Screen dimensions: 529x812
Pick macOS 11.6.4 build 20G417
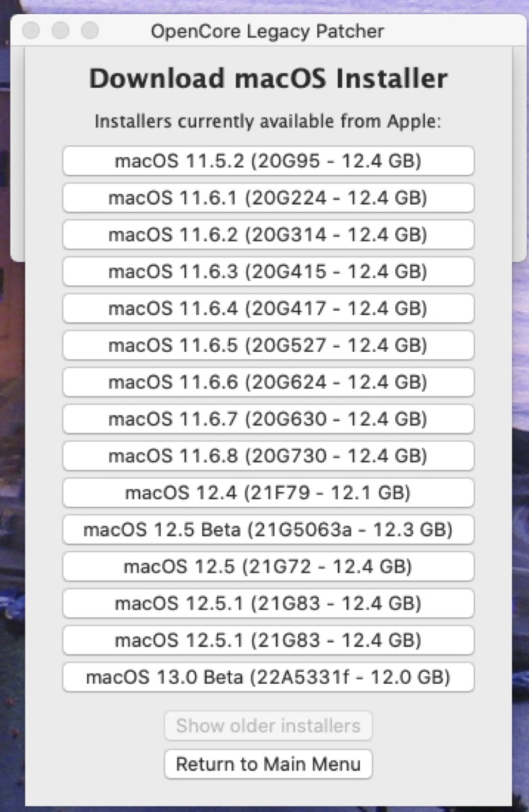268,309
